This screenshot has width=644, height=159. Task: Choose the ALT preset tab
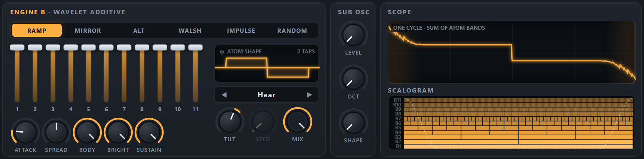[x=139, y=30]
